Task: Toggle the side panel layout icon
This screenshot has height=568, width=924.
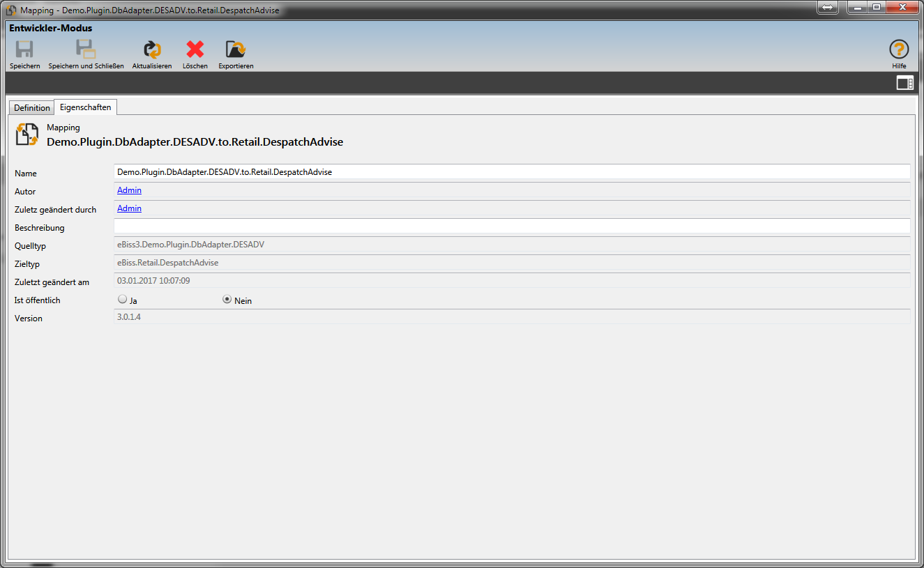Action: click(904, 84)
